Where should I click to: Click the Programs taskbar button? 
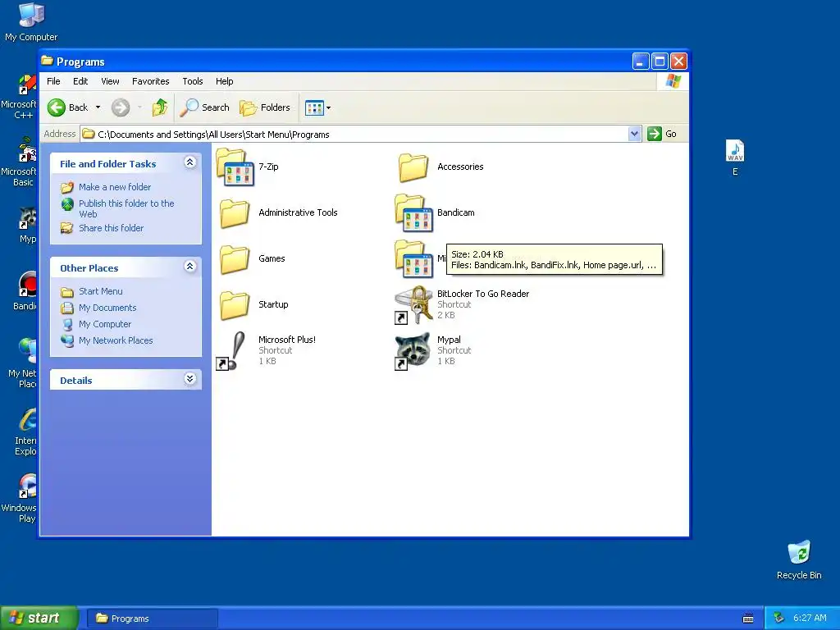(152, 619)
